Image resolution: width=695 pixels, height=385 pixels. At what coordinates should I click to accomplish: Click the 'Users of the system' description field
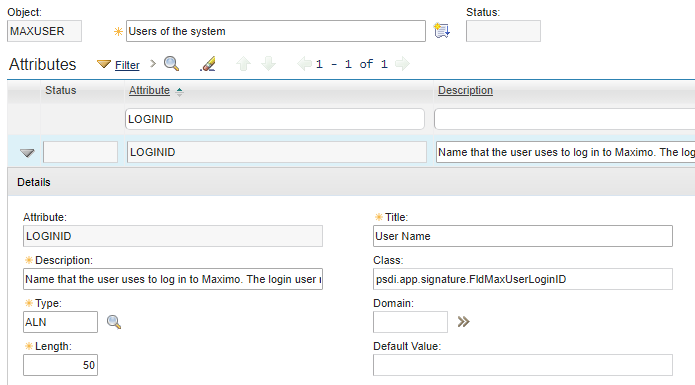click(276, 31)
